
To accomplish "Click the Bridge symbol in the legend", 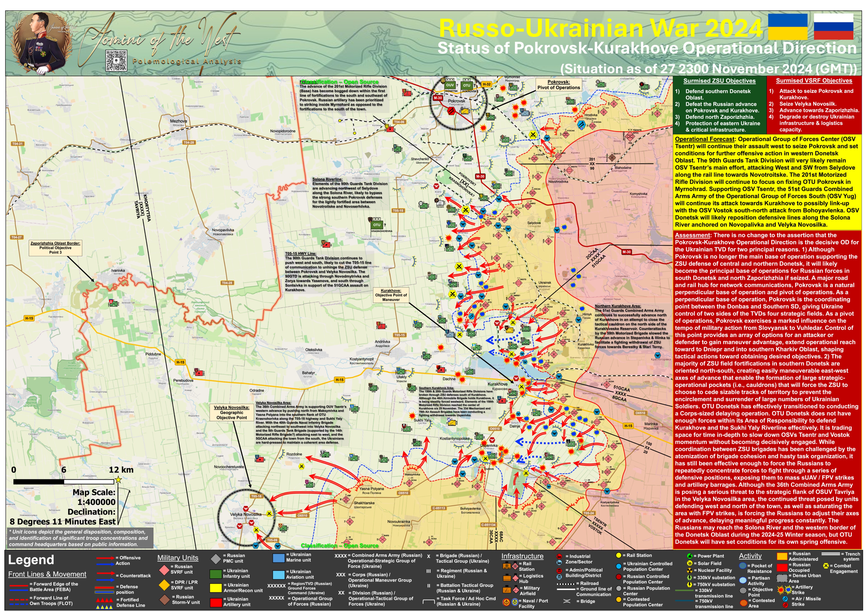I will point(566,601).
